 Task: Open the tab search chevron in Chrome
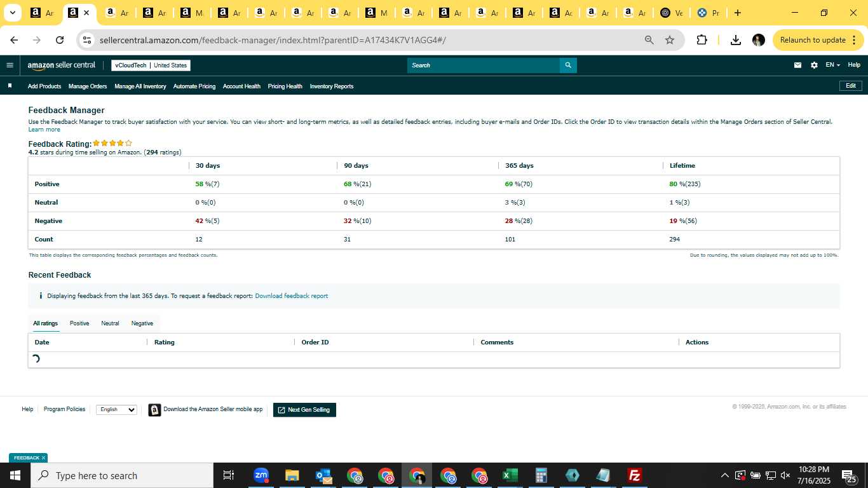[x=12, y=13]
